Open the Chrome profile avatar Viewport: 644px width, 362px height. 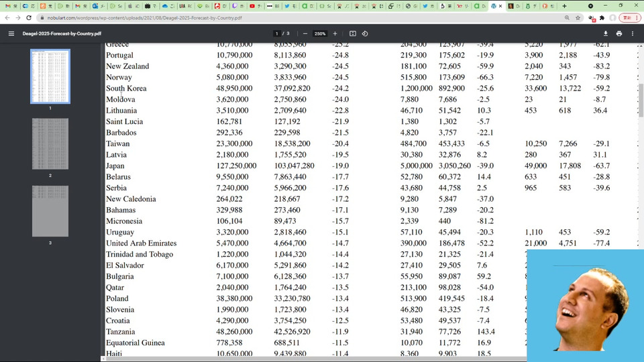(612, 18)
